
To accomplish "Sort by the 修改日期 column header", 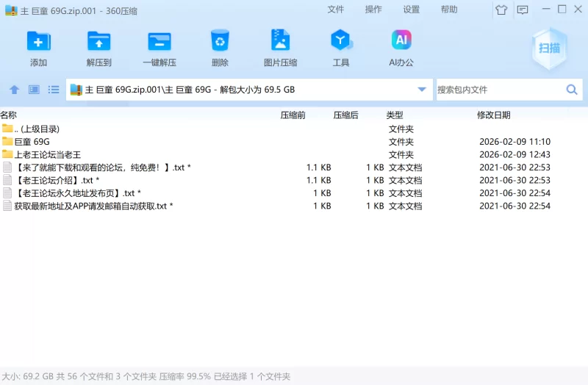I will (493, 115).
